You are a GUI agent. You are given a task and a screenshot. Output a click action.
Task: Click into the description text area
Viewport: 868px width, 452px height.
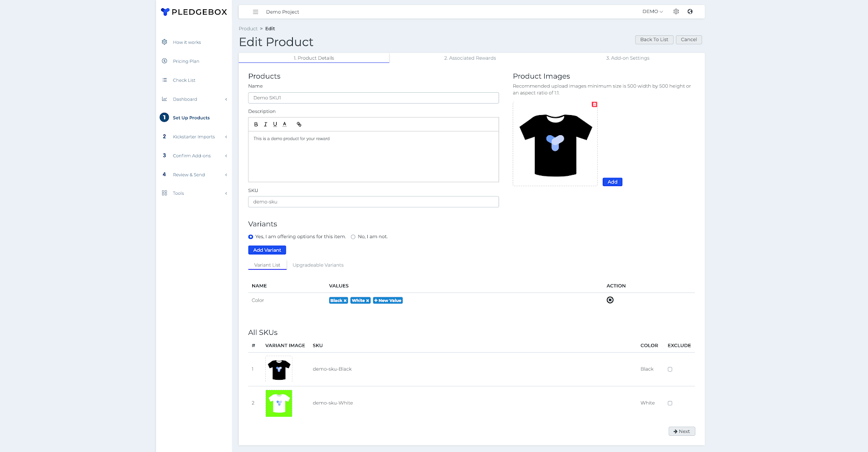[373, 156]
